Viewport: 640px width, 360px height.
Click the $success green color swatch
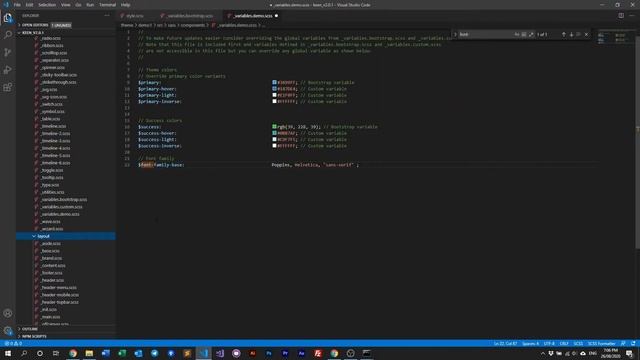(274, 127)
